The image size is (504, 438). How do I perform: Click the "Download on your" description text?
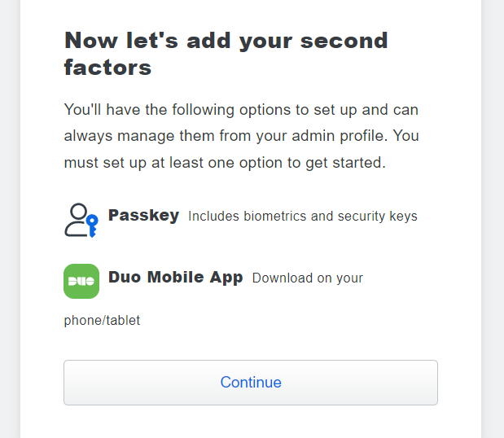pos(307,278)
